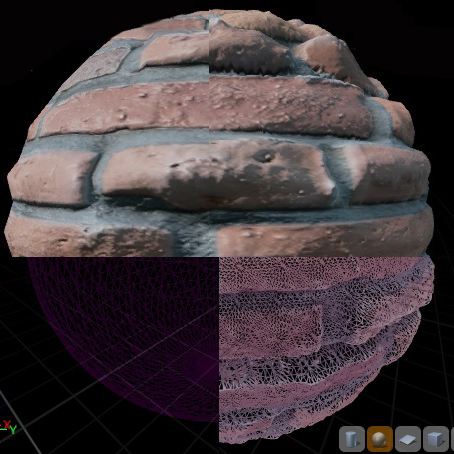This screenshot has height=454, width=454.
Task: Click the green axis line of orientation gizmo
Action: coord(3,429)
